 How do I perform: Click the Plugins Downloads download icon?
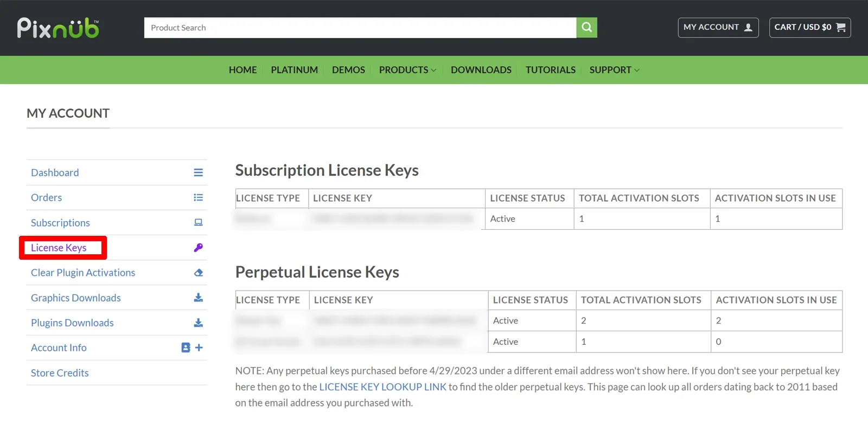tap(198, 323)
